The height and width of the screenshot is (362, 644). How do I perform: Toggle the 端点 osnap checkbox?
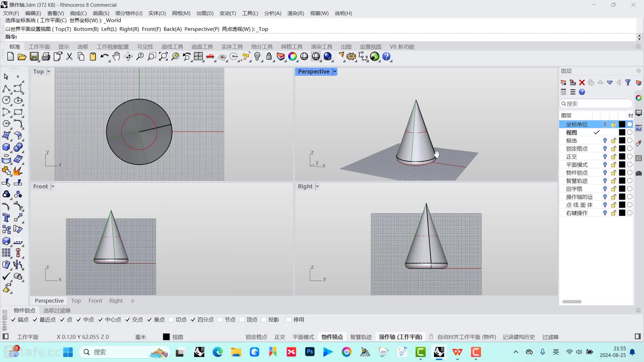[x=13, y=320]
